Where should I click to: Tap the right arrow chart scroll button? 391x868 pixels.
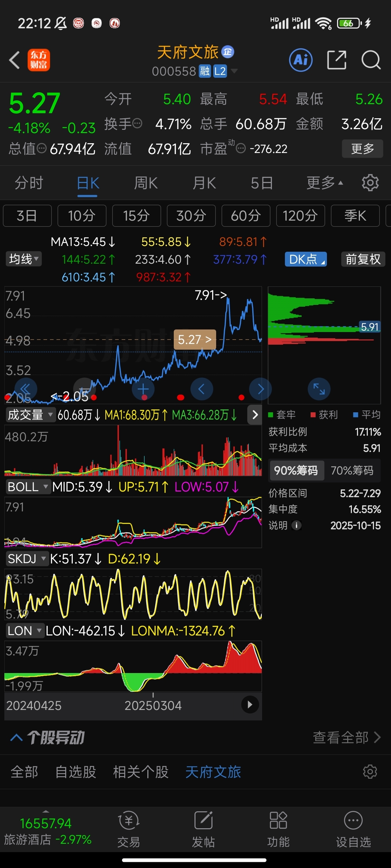(x=260, y=389)
